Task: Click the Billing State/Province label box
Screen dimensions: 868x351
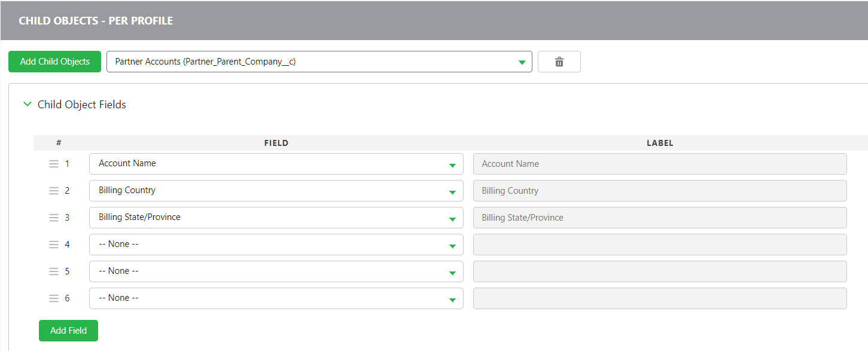Action: pyautogui.click(x=658, y=217)
